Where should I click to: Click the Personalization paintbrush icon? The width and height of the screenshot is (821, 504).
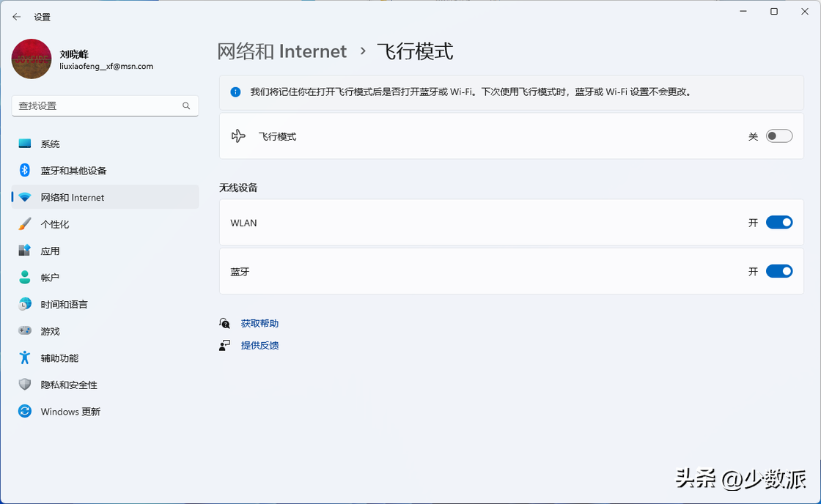coord(25,224)
